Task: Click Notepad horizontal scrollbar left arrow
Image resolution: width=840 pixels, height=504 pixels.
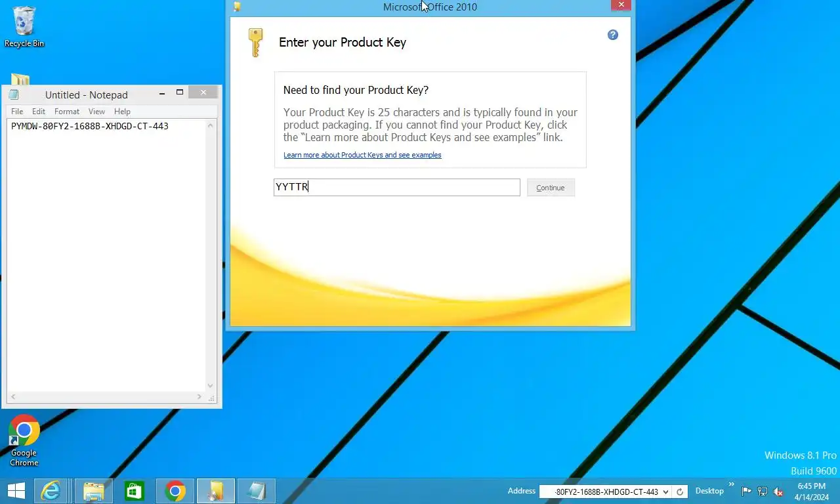Action: click(x=12, y=397)
